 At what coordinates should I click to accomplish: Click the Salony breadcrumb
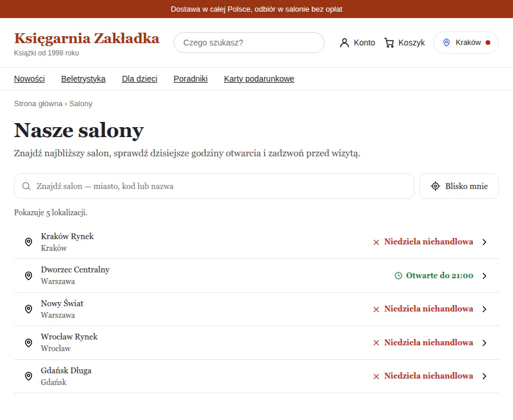pos(81,104)
